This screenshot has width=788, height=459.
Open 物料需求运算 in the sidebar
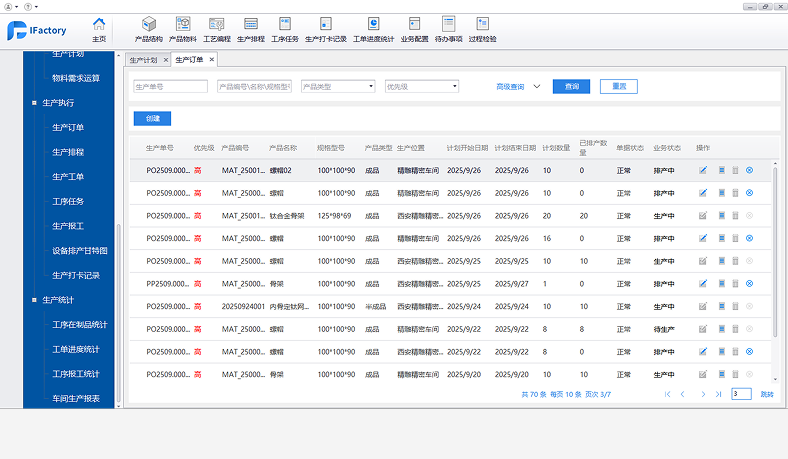coord(76,78)
